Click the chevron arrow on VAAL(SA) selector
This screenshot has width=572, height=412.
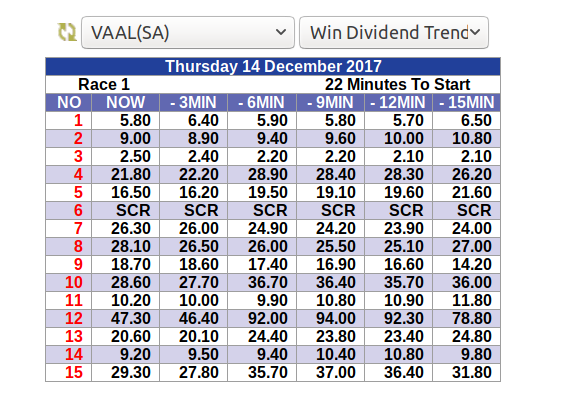281,32
